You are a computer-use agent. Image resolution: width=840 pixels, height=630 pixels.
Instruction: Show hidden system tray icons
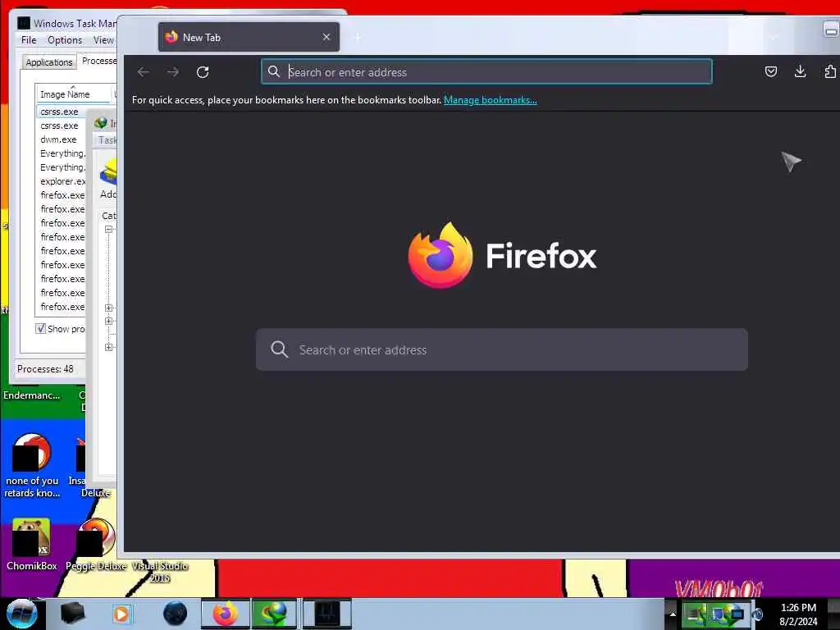[673, 614]
